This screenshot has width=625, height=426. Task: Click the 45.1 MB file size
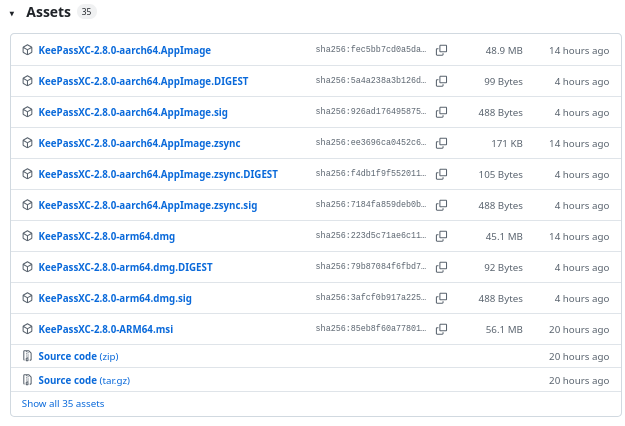click(x=504, y=237)
